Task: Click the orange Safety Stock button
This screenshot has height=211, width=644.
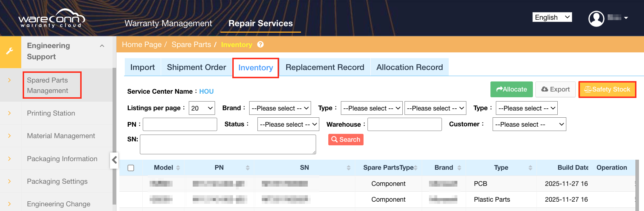Action: [607, 89]
